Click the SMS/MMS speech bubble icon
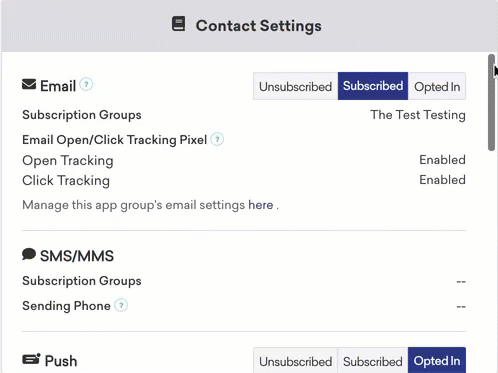Screen dimensions: 498x373 tap(29, 254)
